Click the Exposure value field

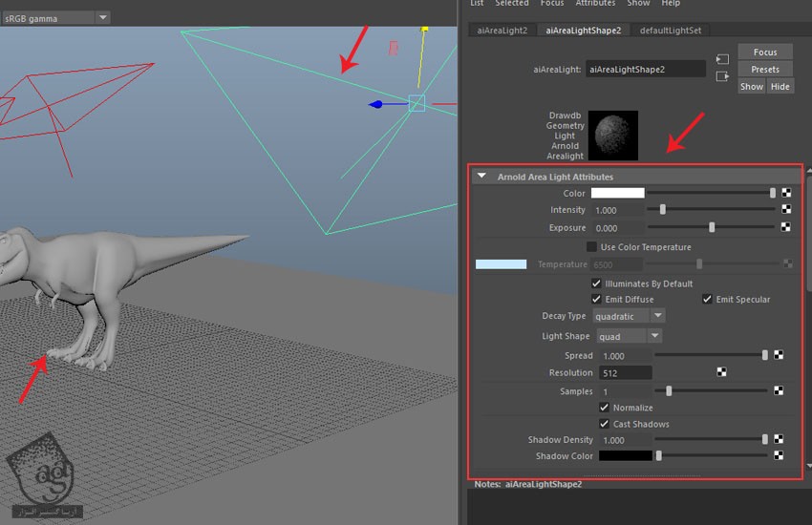coord(618,228)
